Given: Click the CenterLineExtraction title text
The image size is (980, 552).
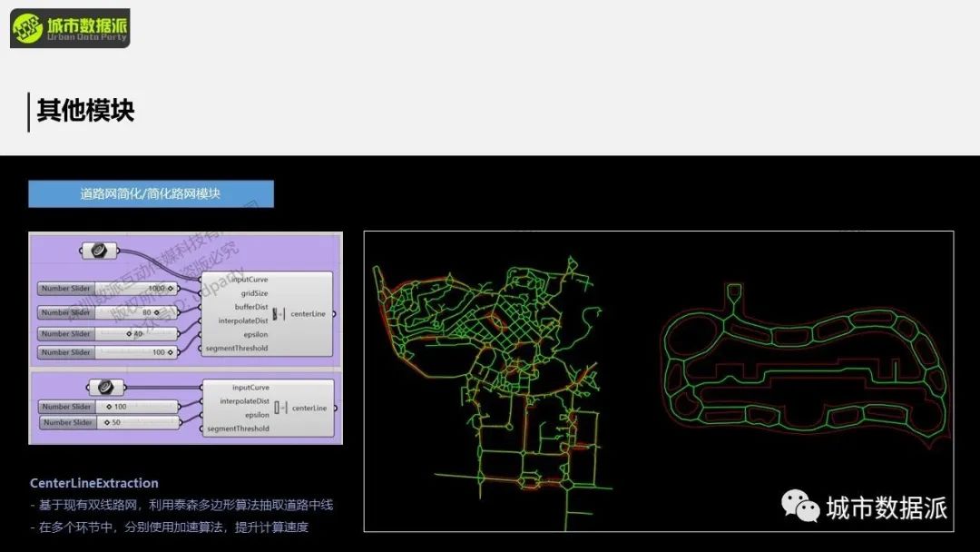Looking at the screenshot, I should coord(93,483).
